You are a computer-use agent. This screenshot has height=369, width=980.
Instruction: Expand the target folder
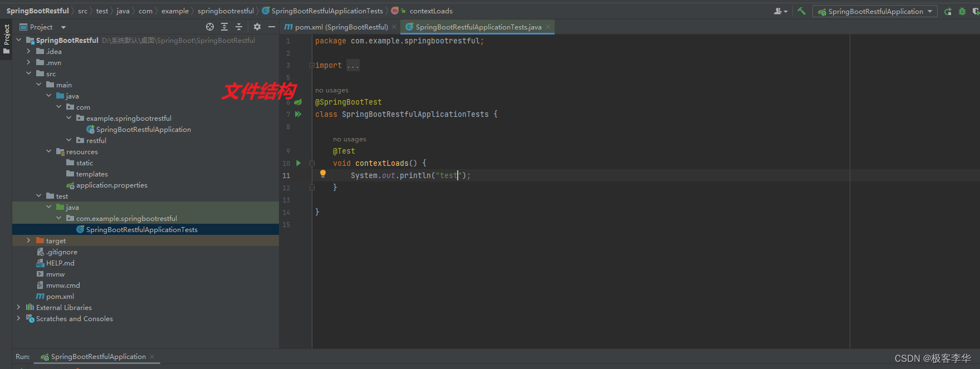28,240
